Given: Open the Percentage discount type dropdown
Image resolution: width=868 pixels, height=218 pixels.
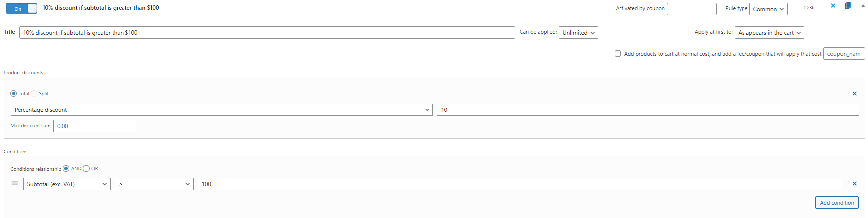Looking at the screenshot, I should coord(222,109).
